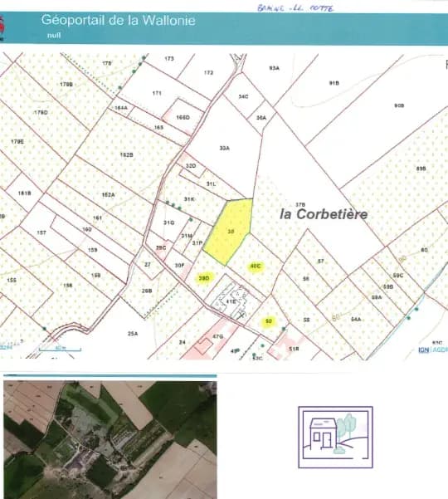Viewport: 448px width, 499px height.
Task: Click parcel label 47G
Action: [218, 336]
